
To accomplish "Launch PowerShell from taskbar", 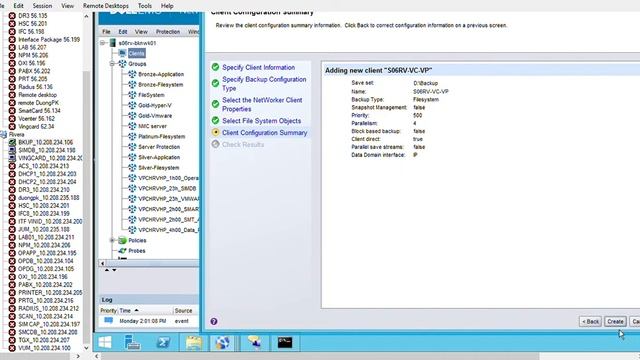I will point(163,342).
